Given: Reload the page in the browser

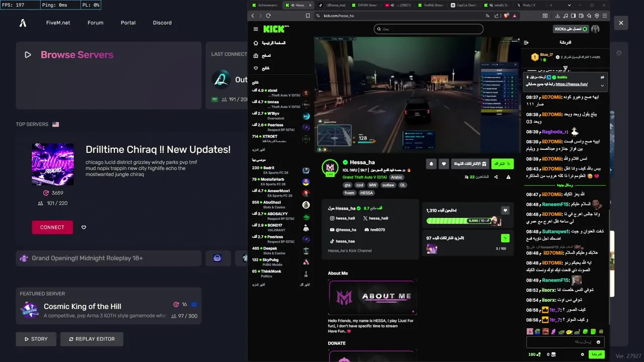Looking at the screenshot, I should 268,16.
